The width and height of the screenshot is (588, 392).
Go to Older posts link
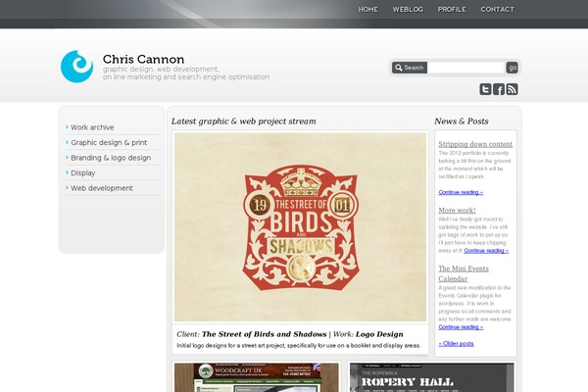point(456,344)
